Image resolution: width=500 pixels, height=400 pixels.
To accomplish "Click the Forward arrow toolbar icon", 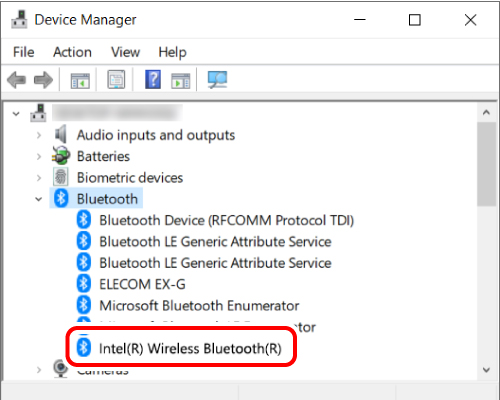I will 43,80.
